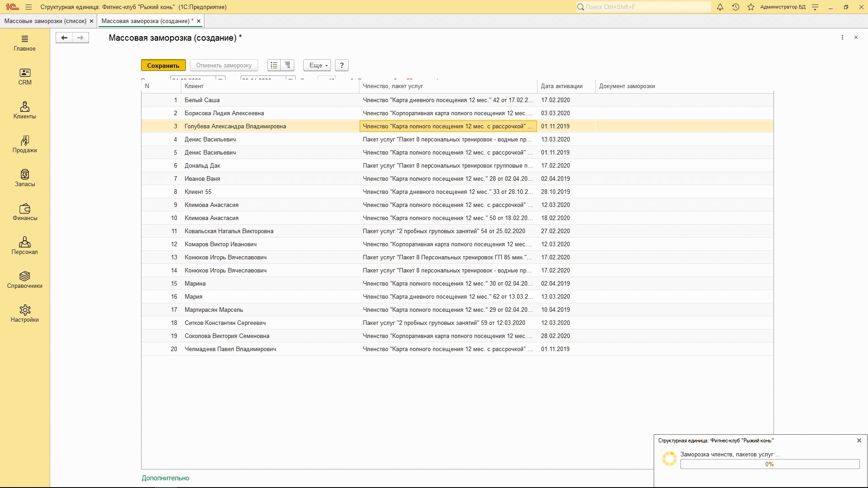Click the Сохранить button
868x488 pixels.
tap(163, 66)
